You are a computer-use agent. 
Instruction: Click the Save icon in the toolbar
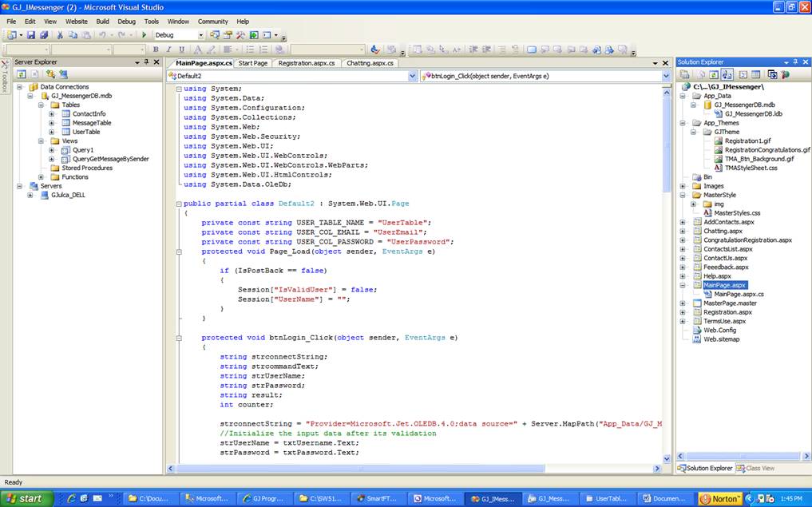click(x=31, y=35)
